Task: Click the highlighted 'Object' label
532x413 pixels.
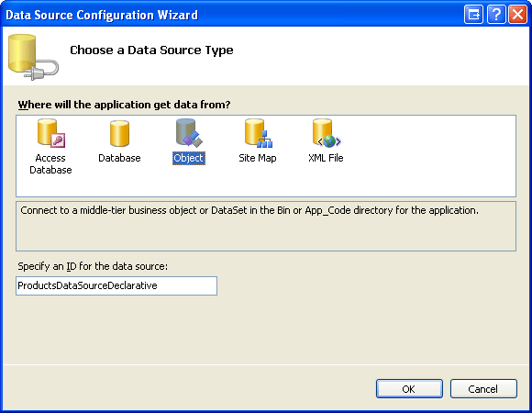Action: click(x=189, y=158)
